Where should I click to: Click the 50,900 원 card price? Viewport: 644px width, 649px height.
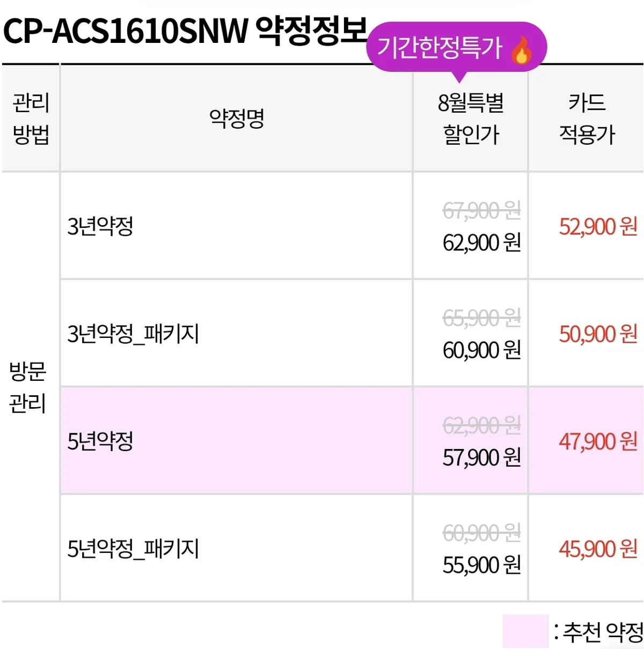click(x=598, y=334)
